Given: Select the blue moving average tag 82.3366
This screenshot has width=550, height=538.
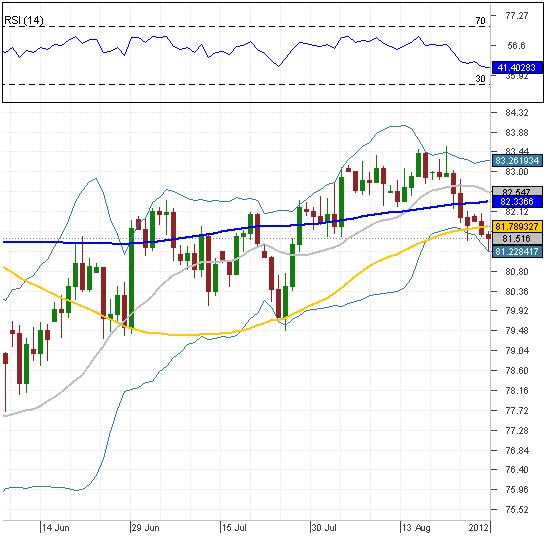Looking at the screenshot, I should pos(517,202).
